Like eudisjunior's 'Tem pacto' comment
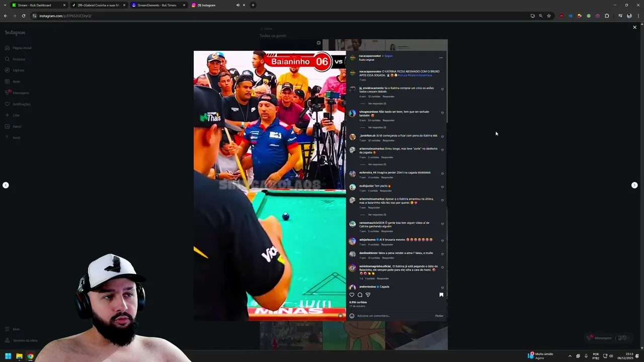 pos(442,187)
